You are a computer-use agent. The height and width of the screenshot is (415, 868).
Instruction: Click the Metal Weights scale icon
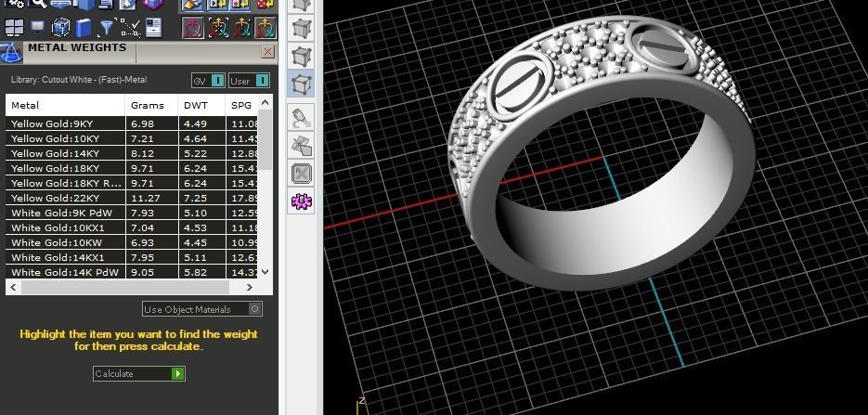pyautogui.click(x=11, y=53)
